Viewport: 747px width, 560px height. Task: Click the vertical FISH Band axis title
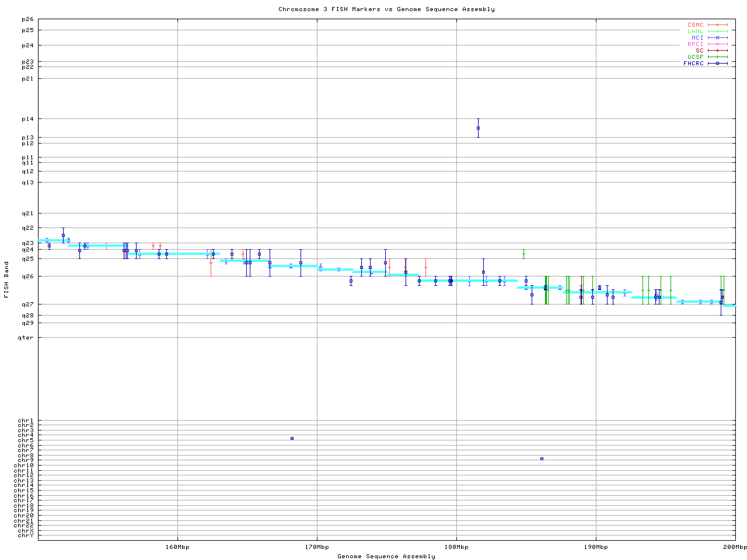6,279
